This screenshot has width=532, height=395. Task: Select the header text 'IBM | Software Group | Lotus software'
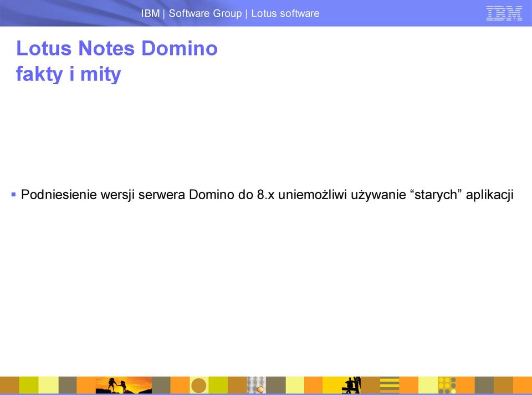231,13
